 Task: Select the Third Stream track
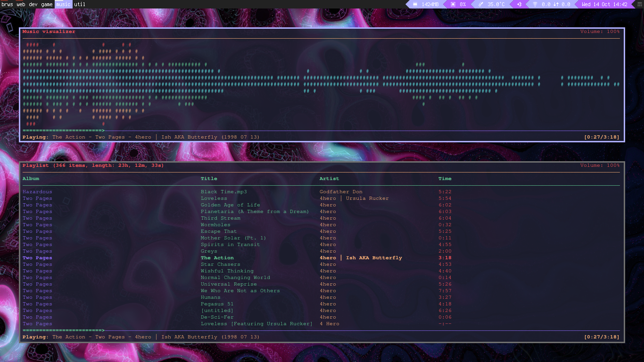pos(220,218)
